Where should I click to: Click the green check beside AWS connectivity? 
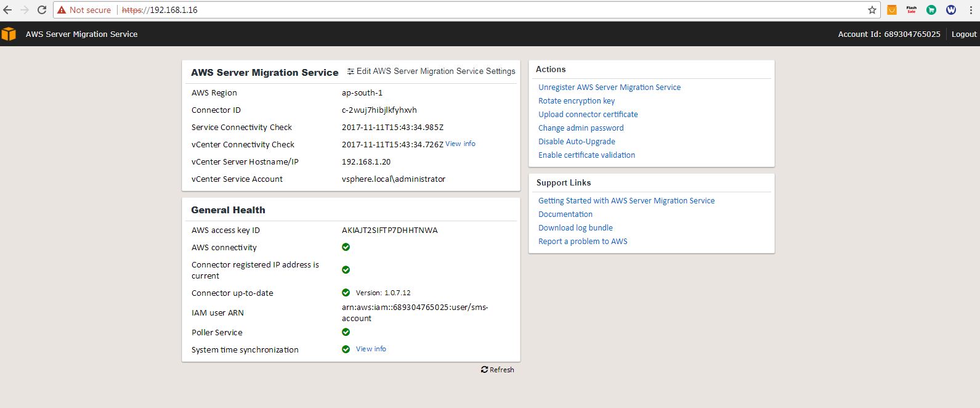(346, 247)
